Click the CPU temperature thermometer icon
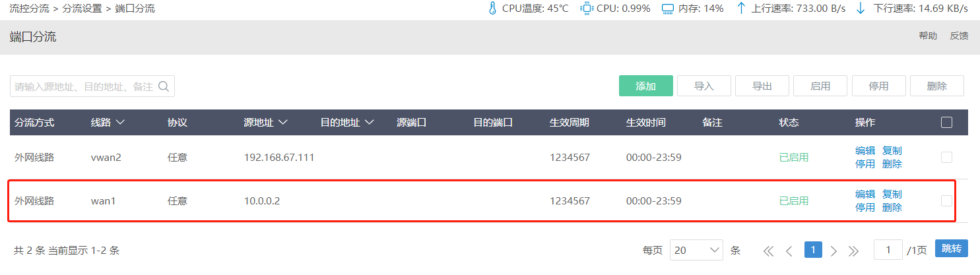 click(492, 9)
